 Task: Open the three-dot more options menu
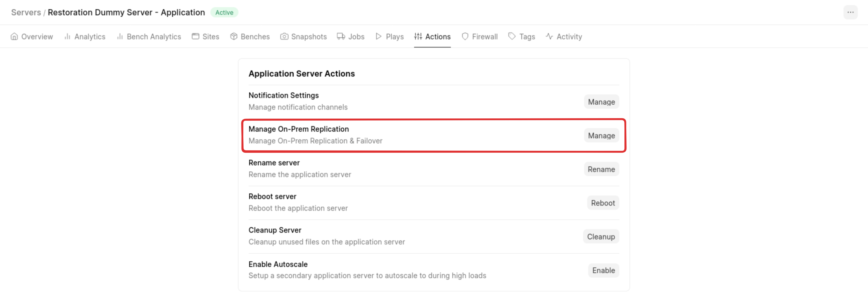click(850, 13)
